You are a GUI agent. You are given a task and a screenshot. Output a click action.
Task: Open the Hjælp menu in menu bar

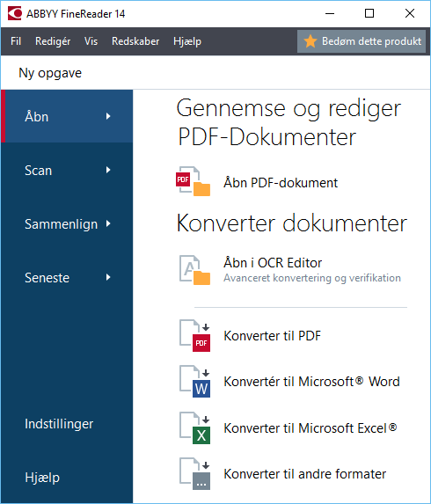[x=187, y=41]
